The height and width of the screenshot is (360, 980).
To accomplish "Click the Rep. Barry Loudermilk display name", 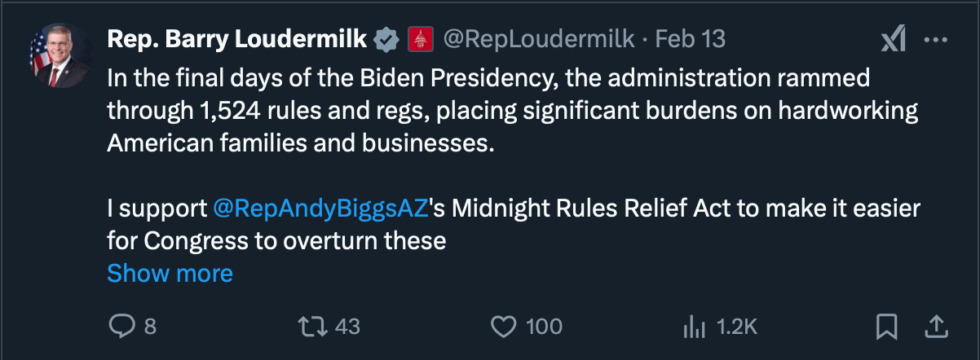I will pyautogui.click(x=237, y=38).
